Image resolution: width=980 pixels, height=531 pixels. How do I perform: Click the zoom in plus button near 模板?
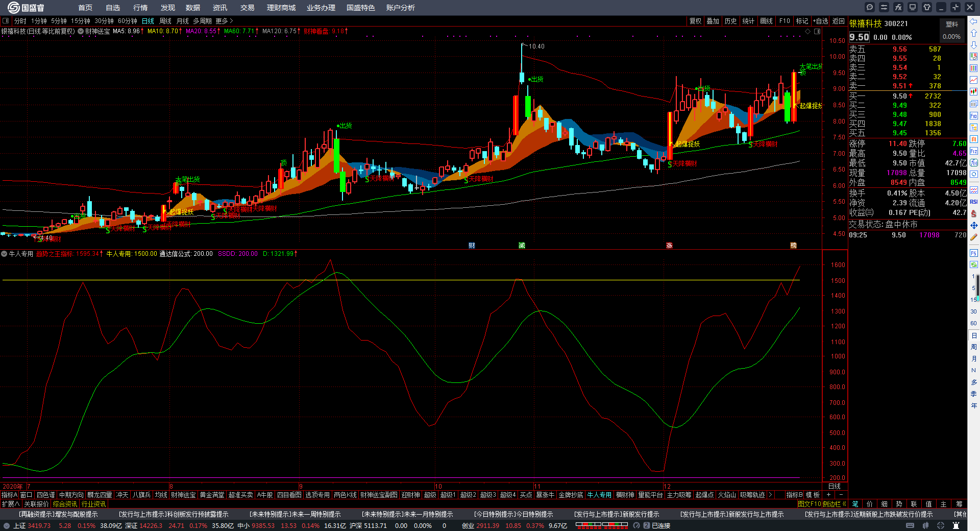click(828, 495)
